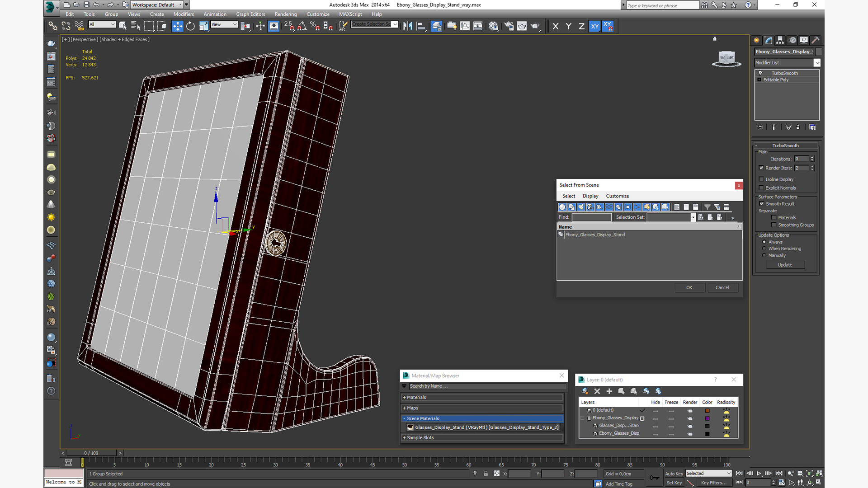Click Cancel in Select From Scene
This screenshot has width=868, height=488.
(722, 288)
